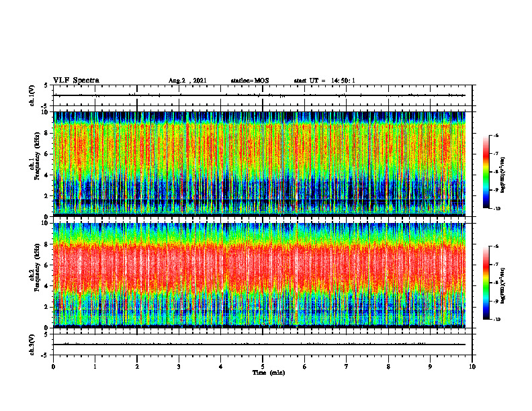The height and width of the screenshot is (411, 532).
Task: Click time axis tick label "9"
Action: pyautogui.click(x=430, y=367)
